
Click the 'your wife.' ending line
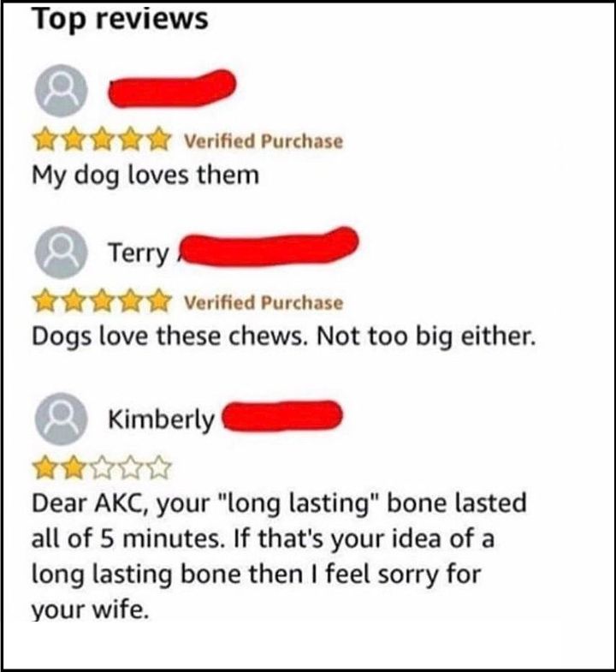coord(91,609)
